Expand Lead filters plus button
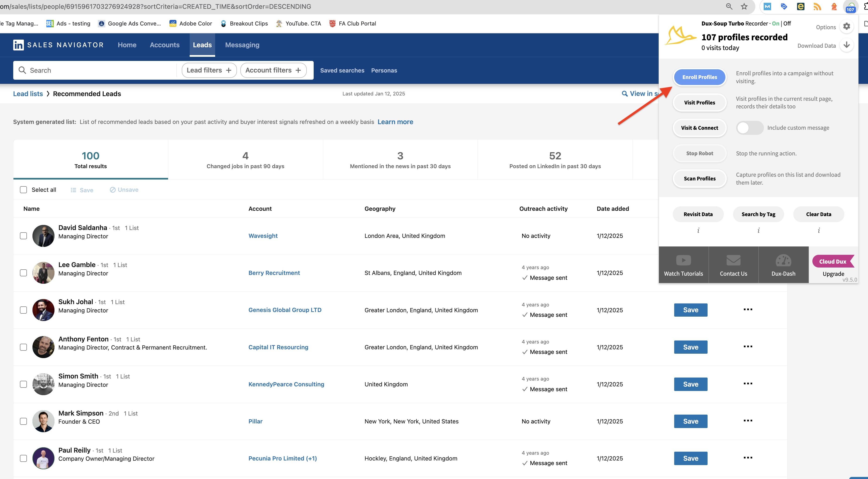868x479 pixels. tap(228, 70)
